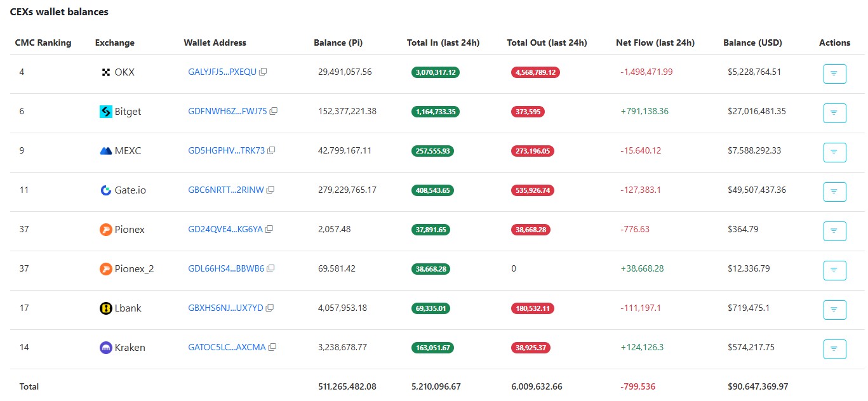This screenshot has height=401, width=868.
Task: Open the Actions filter for Pionex_2 row
Action: pyautogui.click(x=834, y=270)
